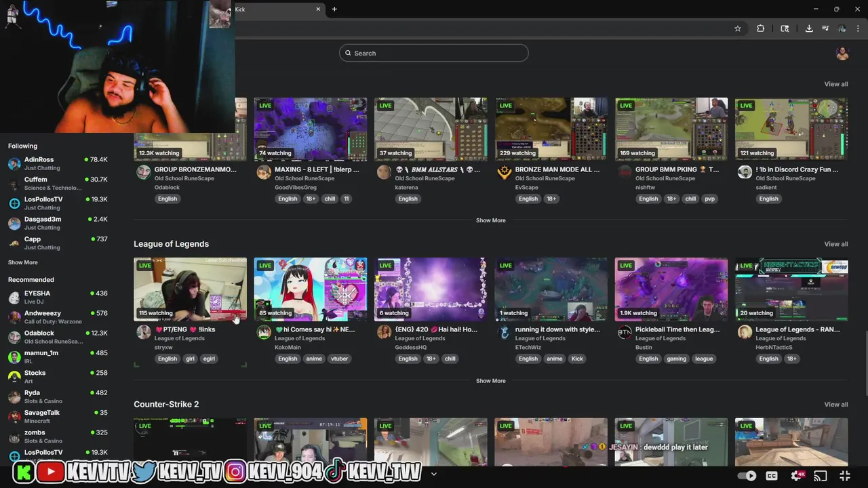Select the pvp tag on nishftw's stream
The height and width of the screenshot is (488, 868).
pos(709,199)
